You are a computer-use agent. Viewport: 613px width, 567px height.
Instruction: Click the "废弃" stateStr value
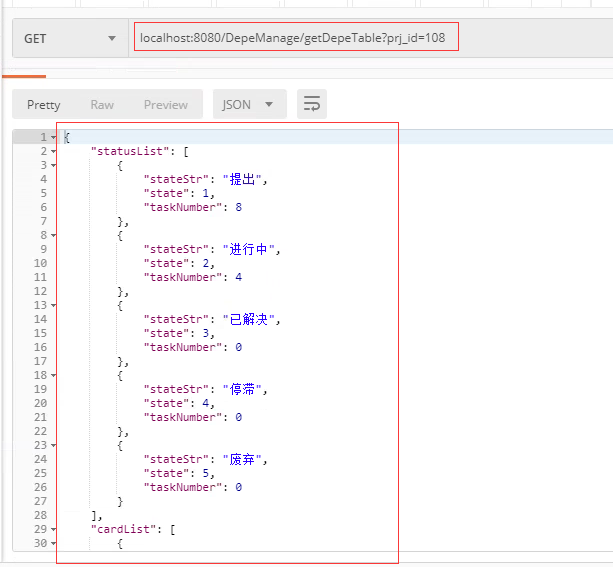(242, 459)
